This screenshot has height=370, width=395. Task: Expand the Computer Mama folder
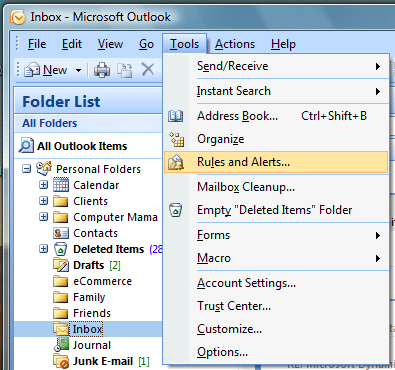point(44,217)
